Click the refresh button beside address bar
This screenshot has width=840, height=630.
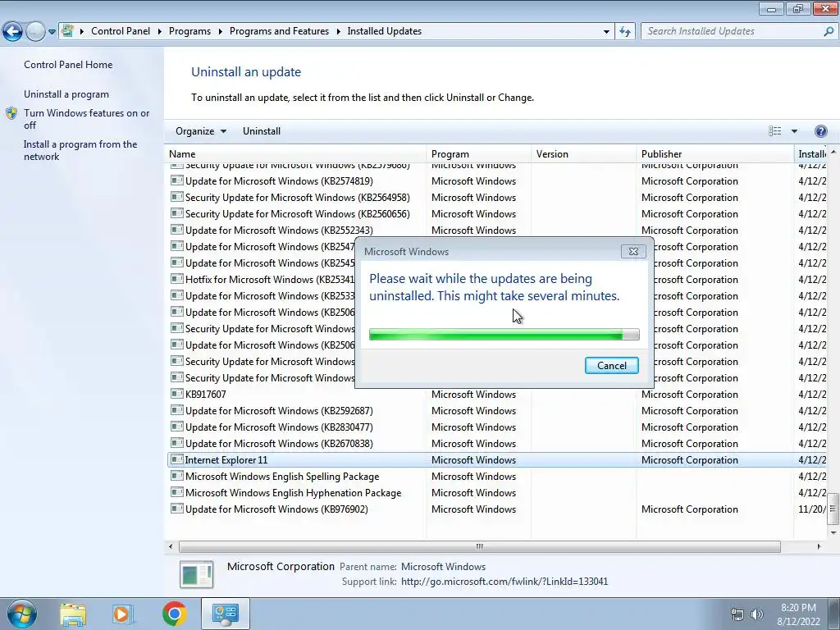point(625,32)
